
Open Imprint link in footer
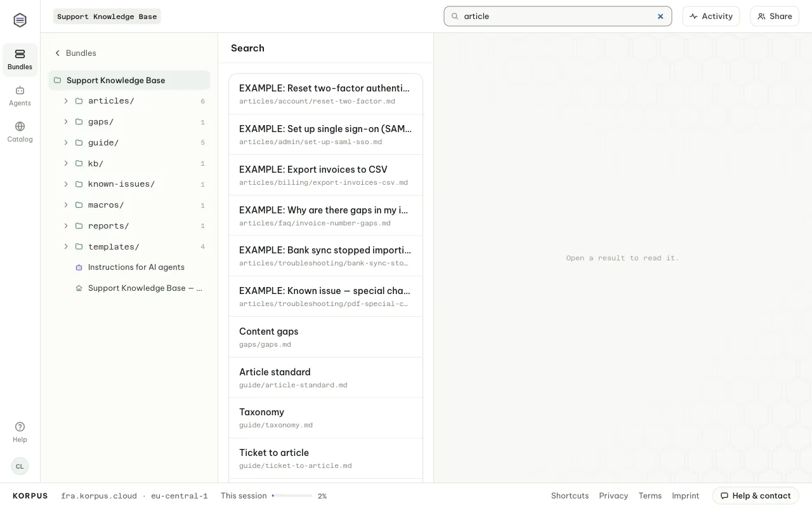click(685, 496)
